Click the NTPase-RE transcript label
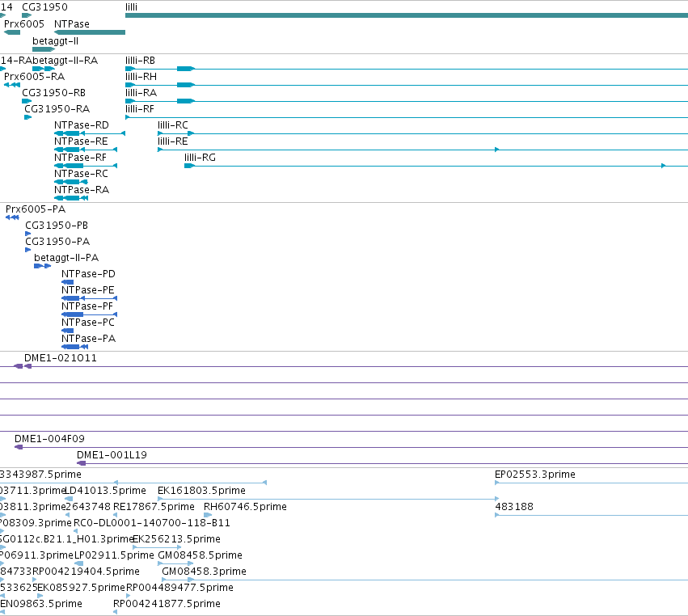 81,141
